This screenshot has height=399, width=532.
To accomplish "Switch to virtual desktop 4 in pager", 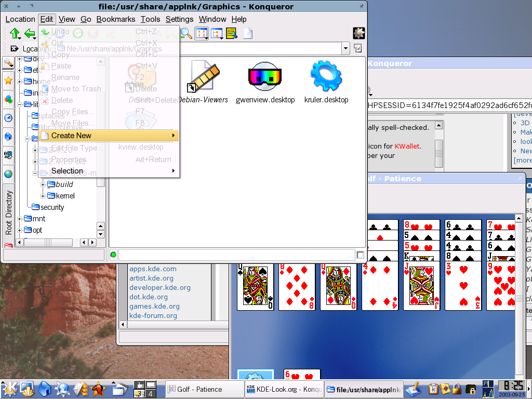I will point(150,394).
